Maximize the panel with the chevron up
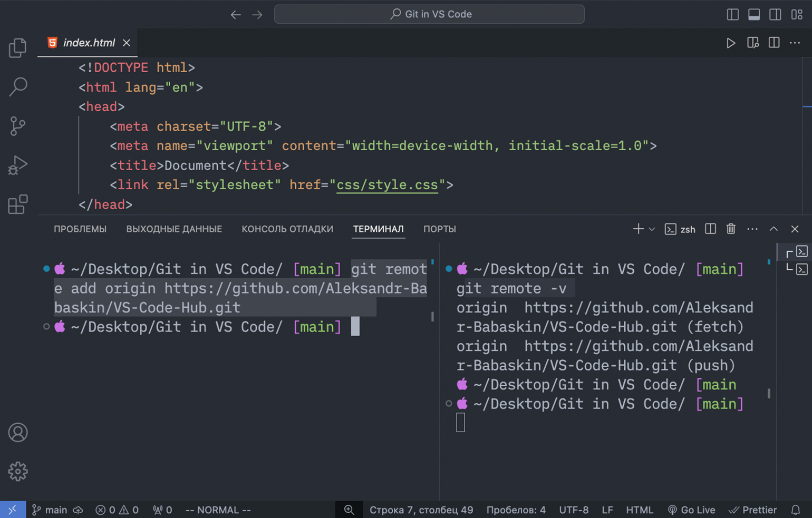This screenshot has width=812, height=518. [x=774, y=229]
